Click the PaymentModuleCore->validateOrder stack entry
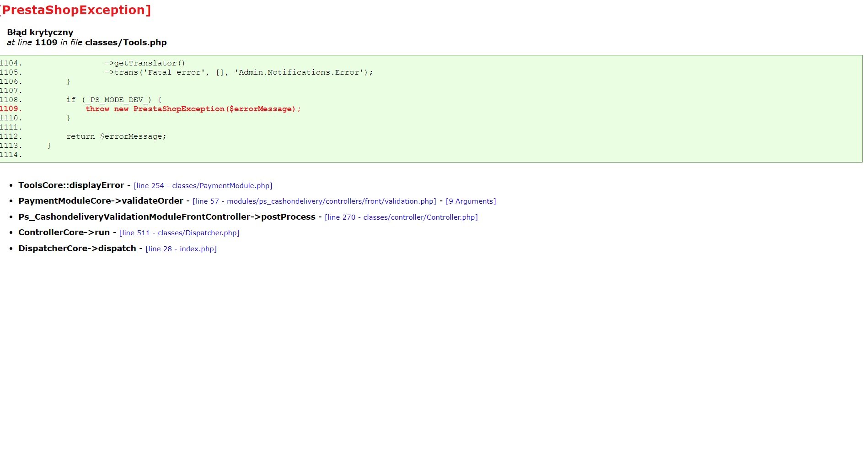 [101, 201]
